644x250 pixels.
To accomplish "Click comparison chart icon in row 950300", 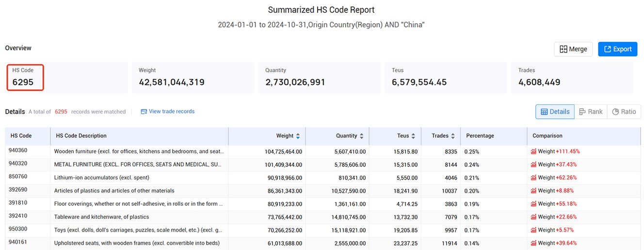I will (x=533, y=230).
